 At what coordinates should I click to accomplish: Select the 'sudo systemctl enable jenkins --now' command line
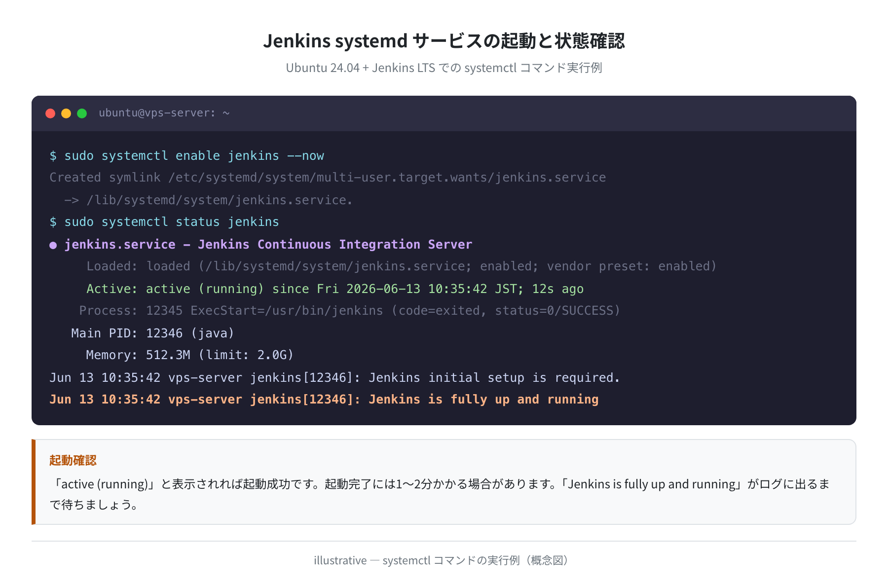[x=187, y=156]
